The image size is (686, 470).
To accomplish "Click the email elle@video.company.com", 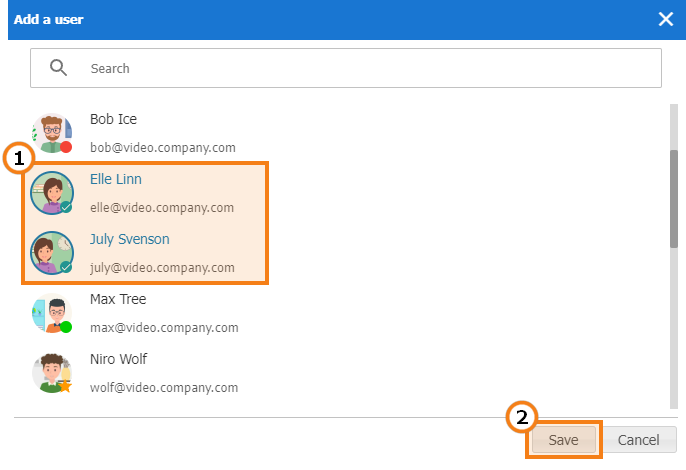I will [x=162, y=207].
